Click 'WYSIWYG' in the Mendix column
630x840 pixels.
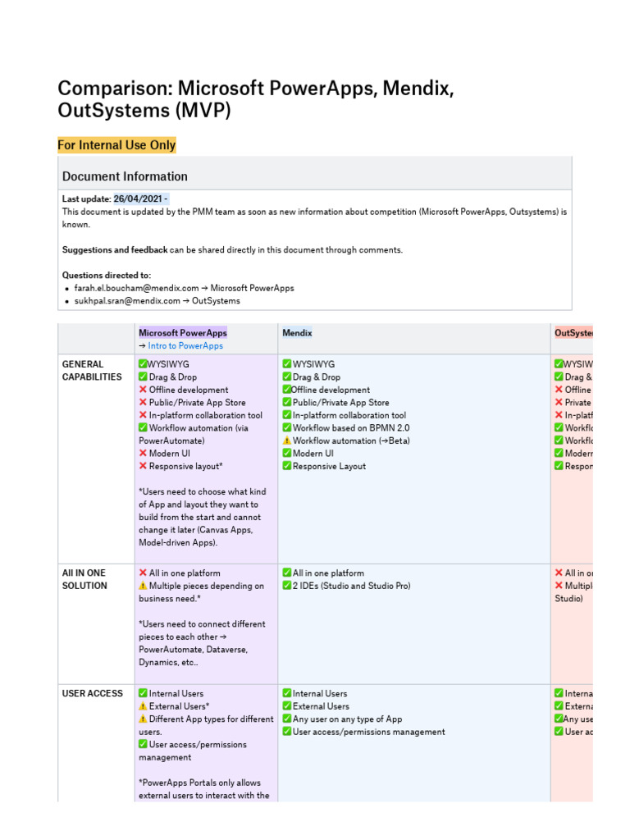(x=313, y=364)
